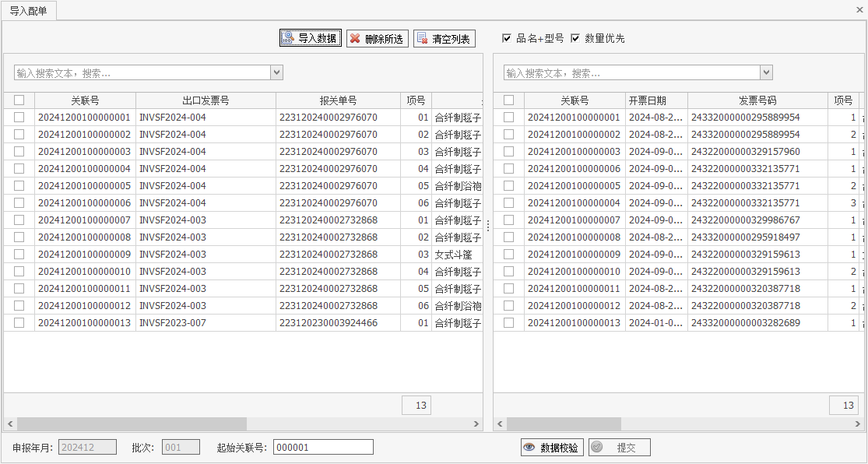Click the 清空列表 clear list icon
868x464 pixels.
[x=422, y=38]
